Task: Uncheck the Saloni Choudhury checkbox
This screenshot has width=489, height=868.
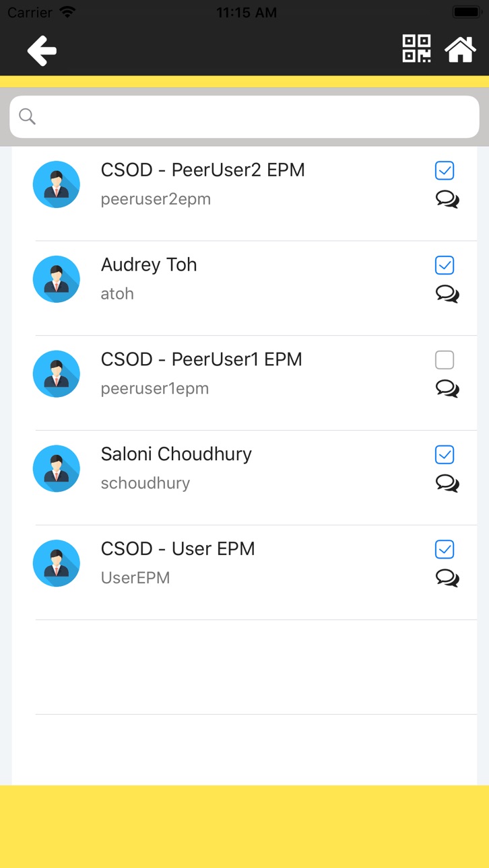Action: (445, 456)
